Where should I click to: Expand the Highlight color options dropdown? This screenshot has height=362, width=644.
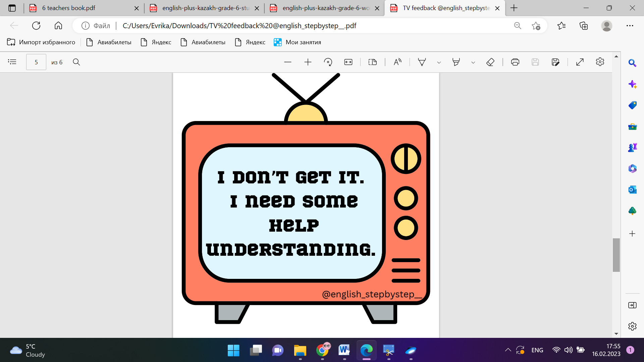pos(473,62)
